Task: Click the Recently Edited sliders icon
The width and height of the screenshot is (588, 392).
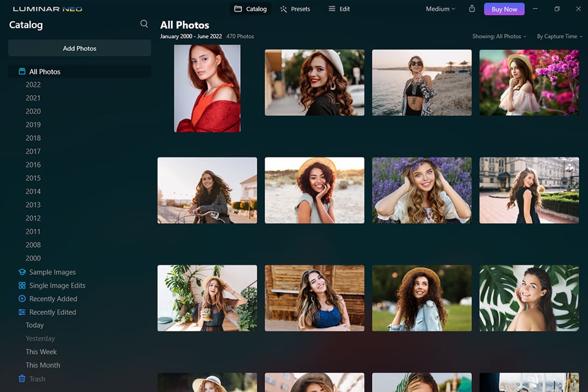Action: click(x=22, y=312)
